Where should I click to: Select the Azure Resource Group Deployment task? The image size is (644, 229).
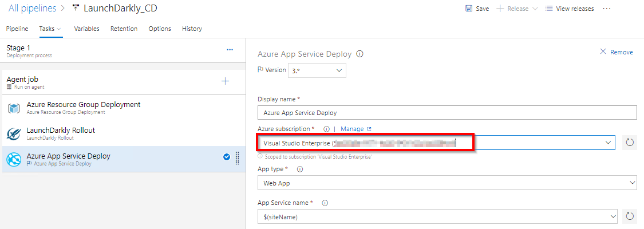pos(123,108)
